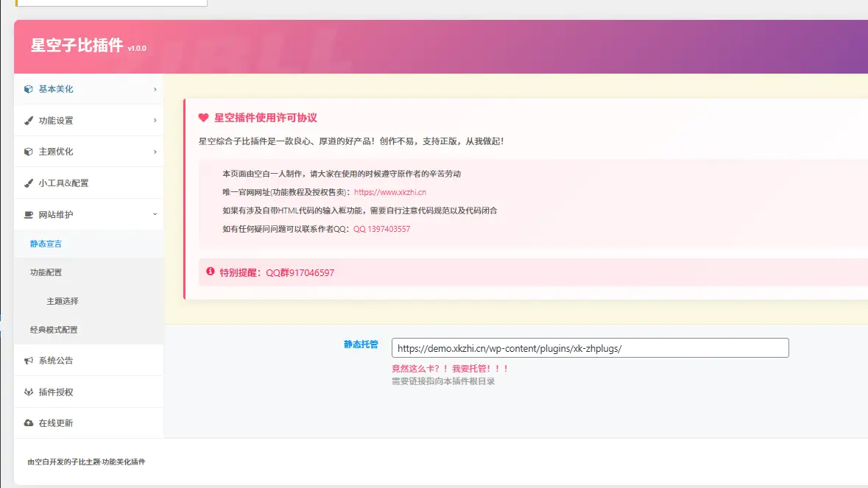868x488 pixels.
Task: Click the brush icon beside 小工具&配置
Action: point(29,183)
